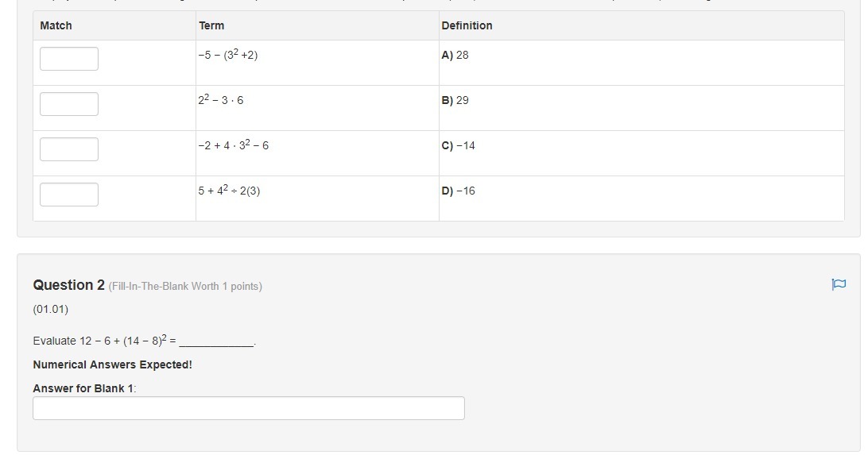Click the Answer for Blank 1 label
Image resolution: width=868 pixels, height=455 pixels.
click(84, 388)
